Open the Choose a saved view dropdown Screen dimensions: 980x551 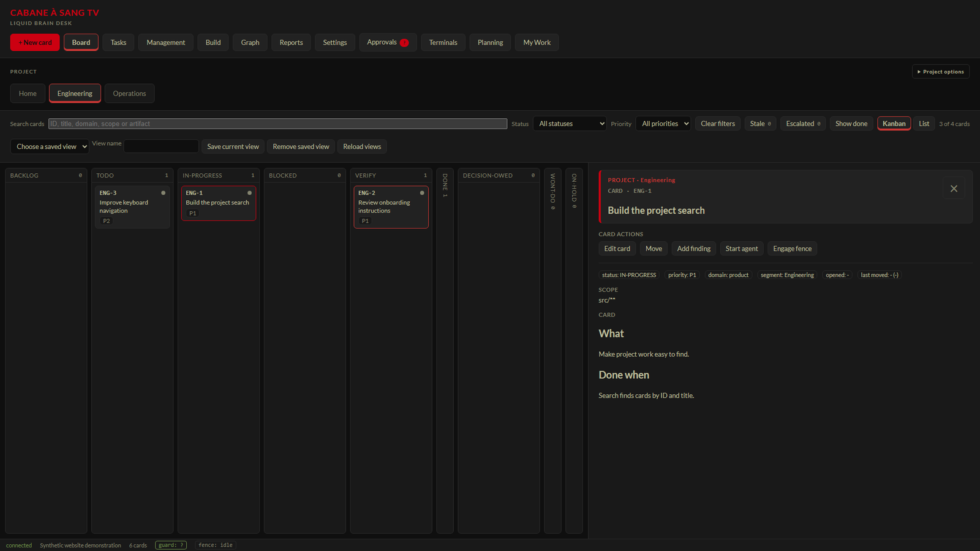tap(50, 146)
